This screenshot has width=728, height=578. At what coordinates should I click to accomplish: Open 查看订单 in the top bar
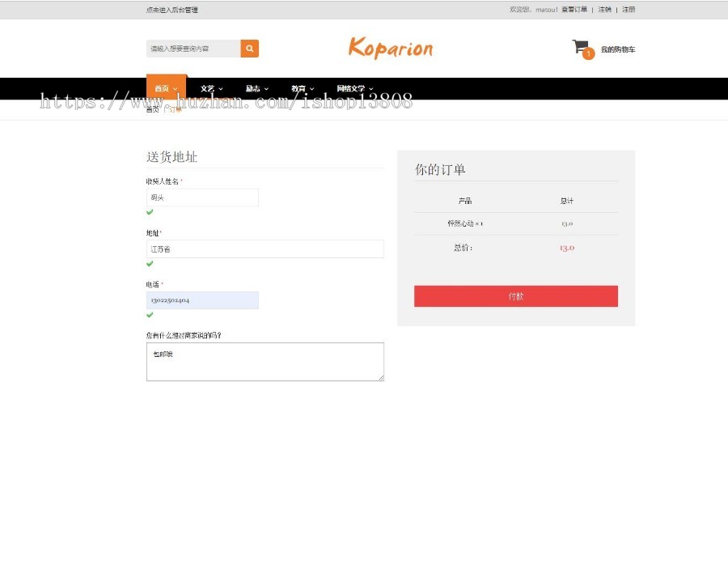coord(574,10)
